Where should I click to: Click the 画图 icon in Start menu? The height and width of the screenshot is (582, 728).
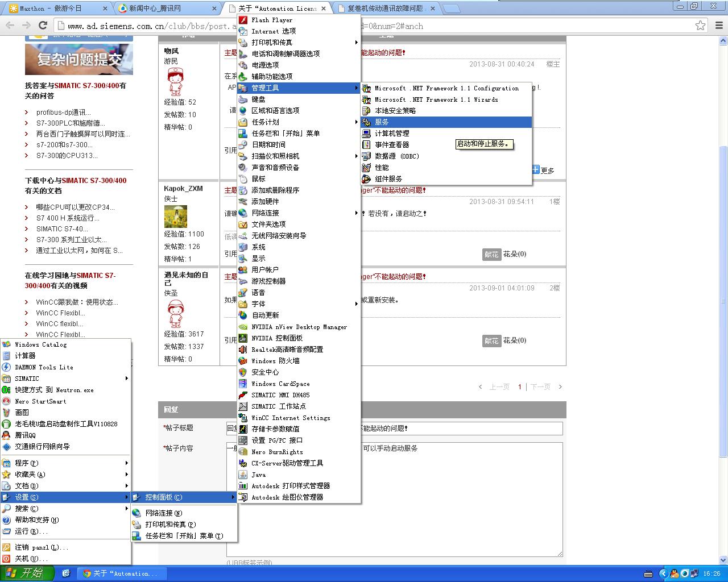click(6, 413)
